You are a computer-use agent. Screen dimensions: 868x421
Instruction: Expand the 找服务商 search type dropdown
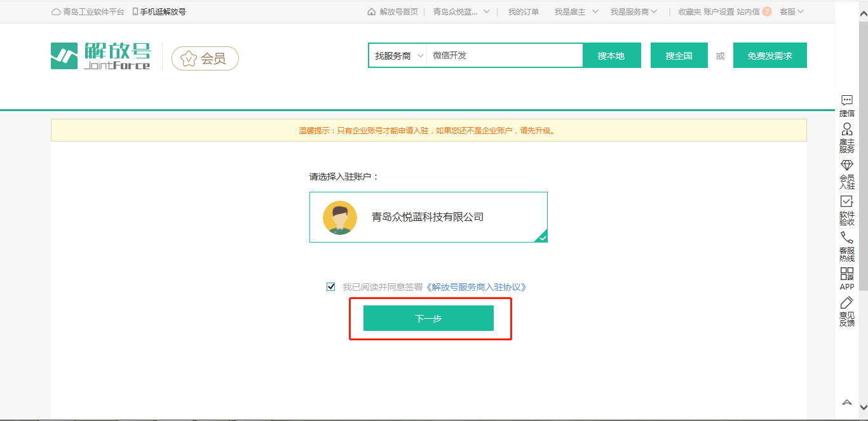398,56
